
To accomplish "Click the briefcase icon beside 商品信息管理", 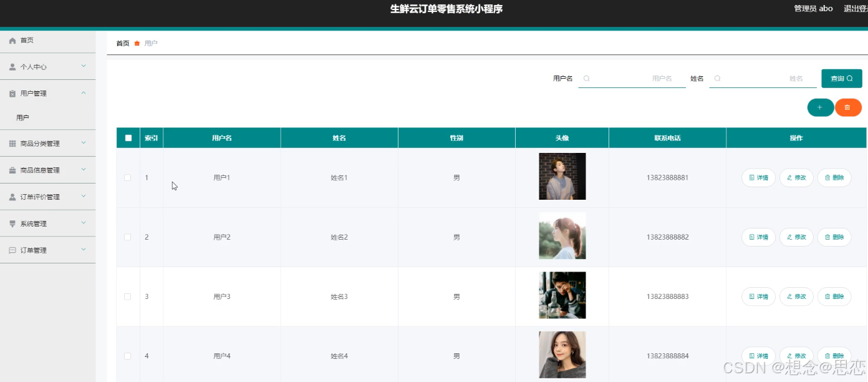I will (x=12, y=170).
